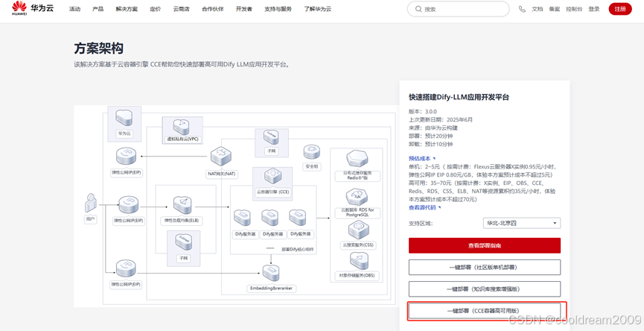Image resolution: width=644 pixels, height=331 pixels.
Task: Click the search magnifier icon
Action: point(418,9)
